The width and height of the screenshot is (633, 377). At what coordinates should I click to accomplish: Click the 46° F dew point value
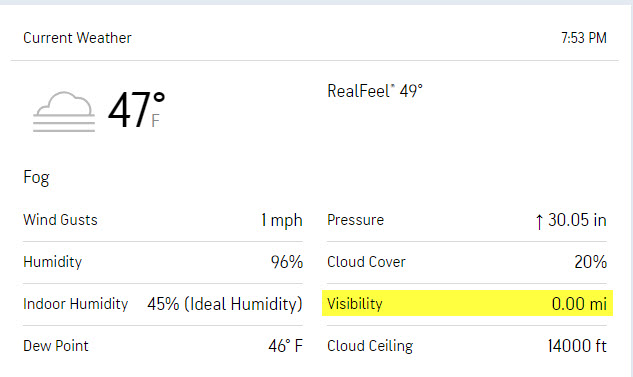pyautogui.click(x=285, y=346)
